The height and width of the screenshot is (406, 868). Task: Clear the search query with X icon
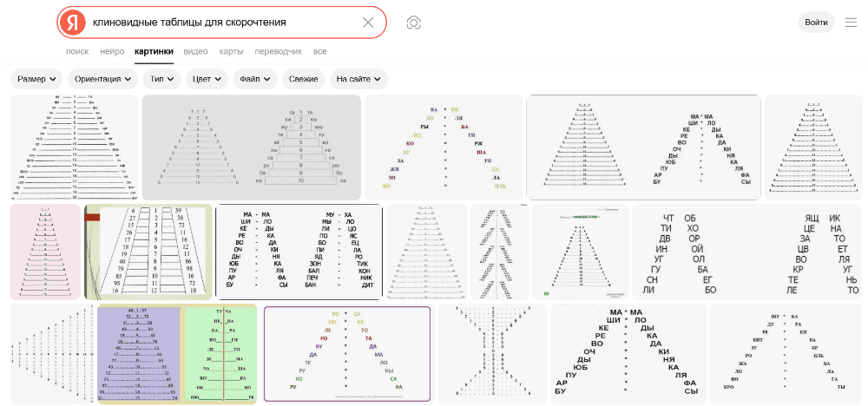368,23
